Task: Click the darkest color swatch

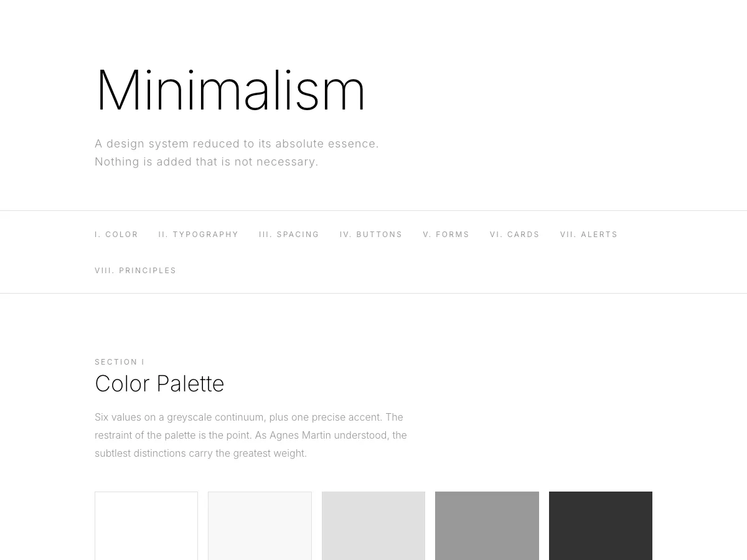Action: coord(601,526)
